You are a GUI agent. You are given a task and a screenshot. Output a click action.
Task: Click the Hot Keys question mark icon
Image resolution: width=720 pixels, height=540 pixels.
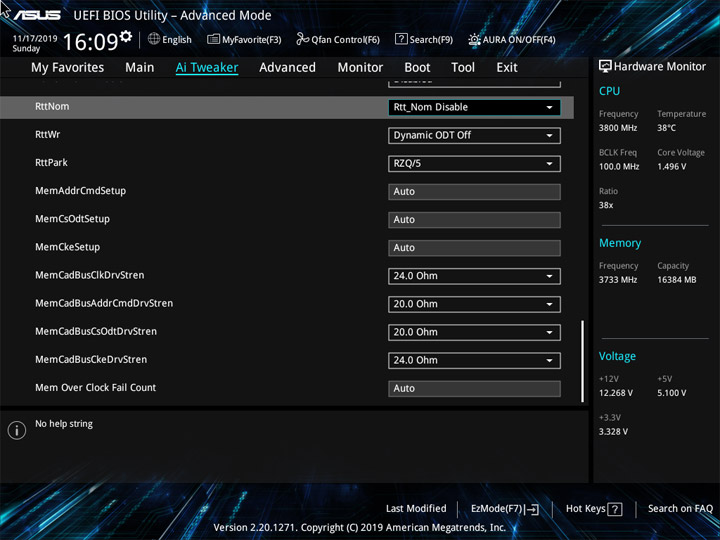(615, 509)
